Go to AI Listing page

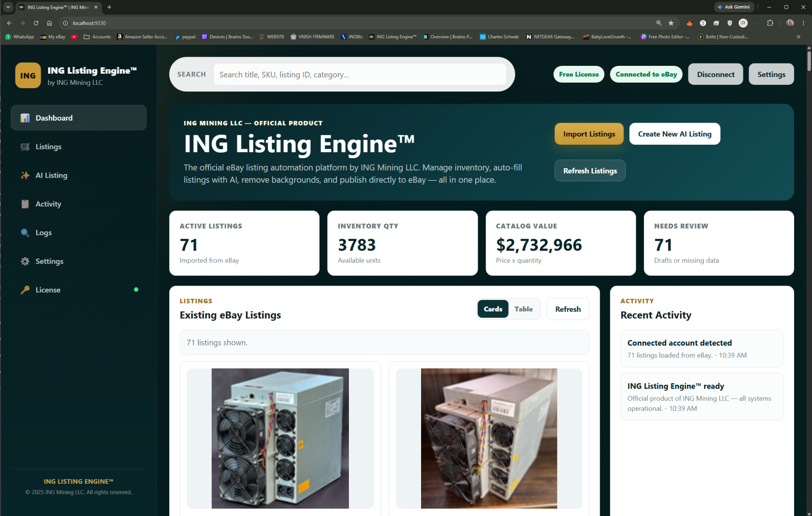pos(79,175)
